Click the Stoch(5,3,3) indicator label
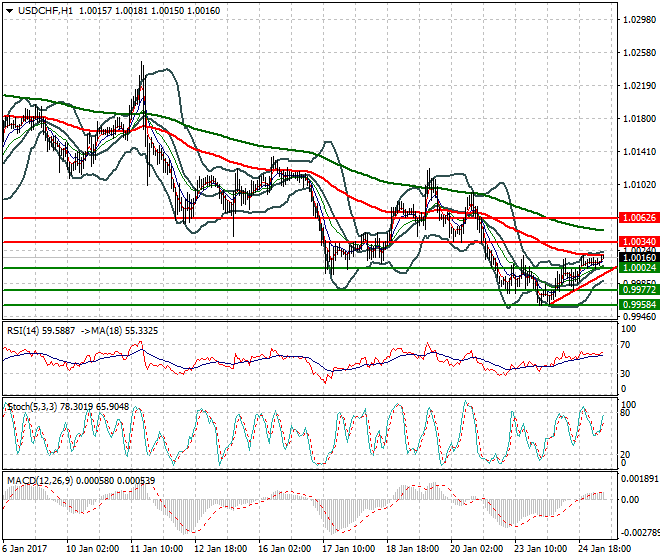Screen dimensions: 660x560 click(x=68, y=407)
